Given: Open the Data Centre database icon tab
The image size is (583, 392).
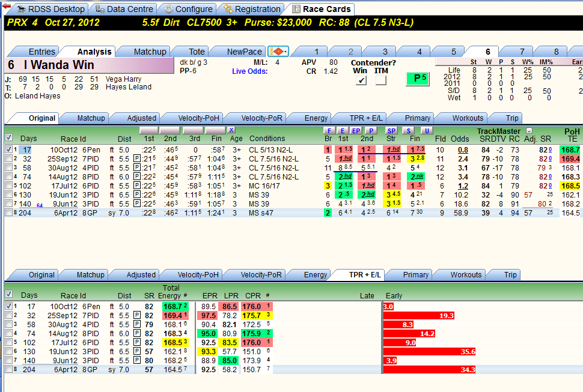Looking at the screenshot, I should (124, 9).
